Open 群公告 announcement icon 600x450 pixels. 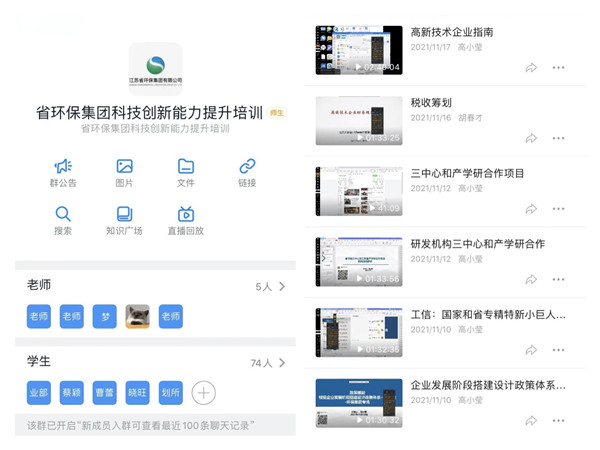(63, 167)
